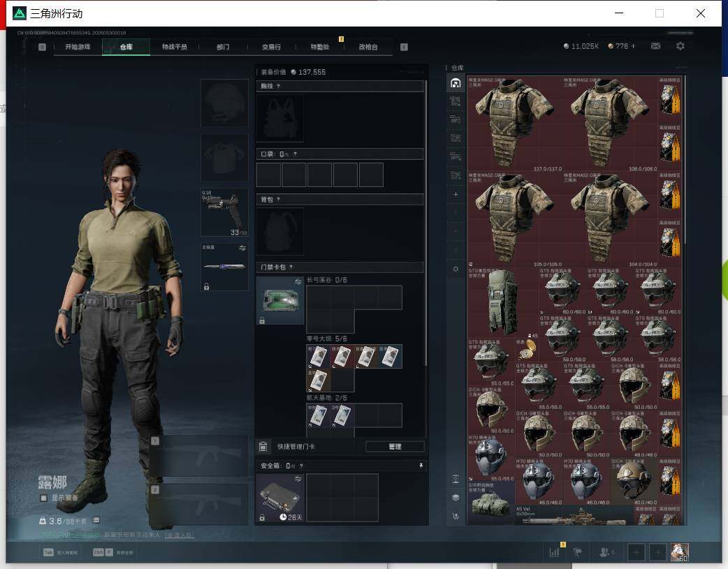Swap the secure container via arrows icon
This screenshot has height=569, width=728.
[298, 478]
